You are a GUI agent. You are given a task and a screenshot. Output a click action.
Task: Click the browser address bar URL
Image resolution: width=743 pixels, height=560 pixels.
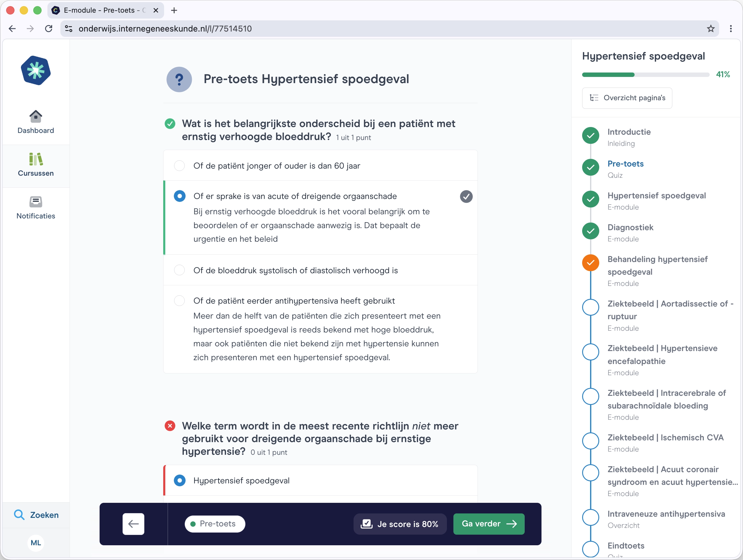pyautogui.click(x=165, y=29)
